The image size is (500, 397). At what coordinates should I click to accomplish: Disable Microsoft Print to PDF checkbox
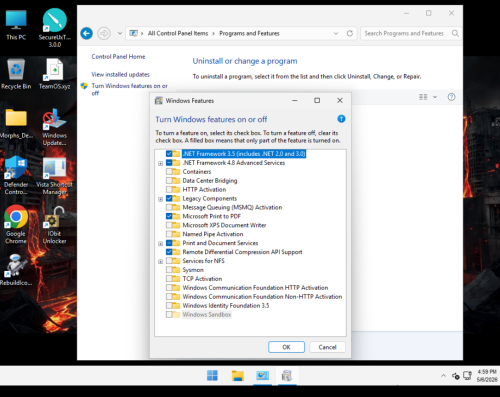(x=169, y=216)
